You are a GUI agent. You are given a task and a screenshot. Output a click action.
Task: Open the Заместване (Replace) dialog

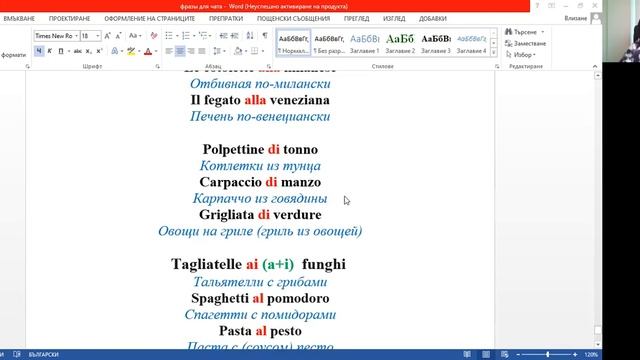525,43
